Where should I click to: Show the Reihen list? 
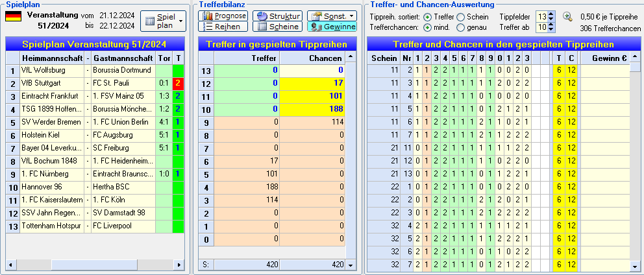[x=223, y=27]
